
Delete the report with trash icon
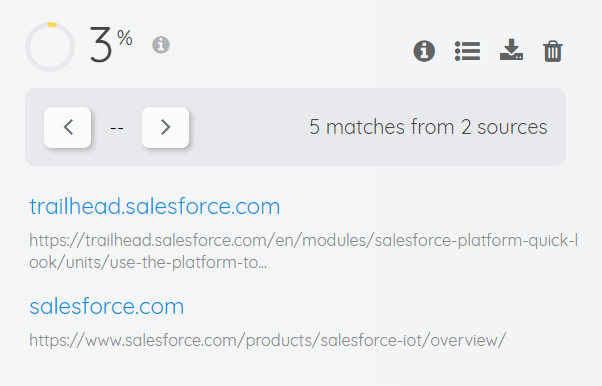[553, 51]
